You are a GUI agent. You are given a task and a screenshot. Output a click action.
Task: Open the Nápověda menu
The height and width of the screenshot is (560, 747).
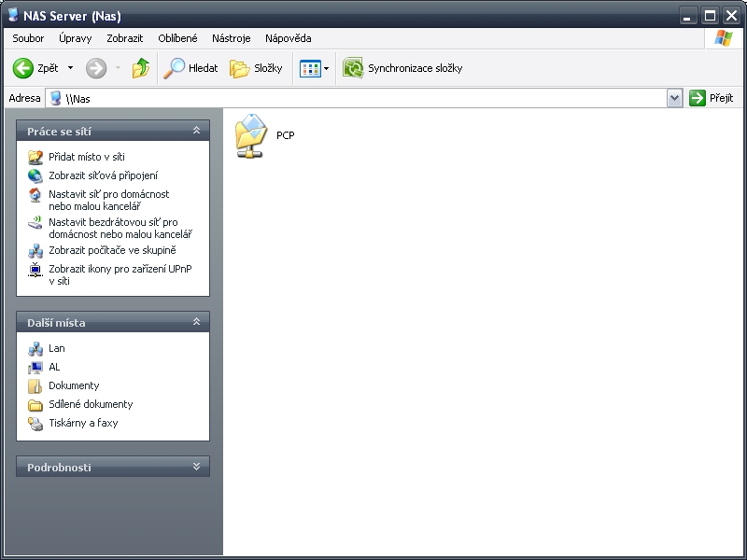point(289,38)
